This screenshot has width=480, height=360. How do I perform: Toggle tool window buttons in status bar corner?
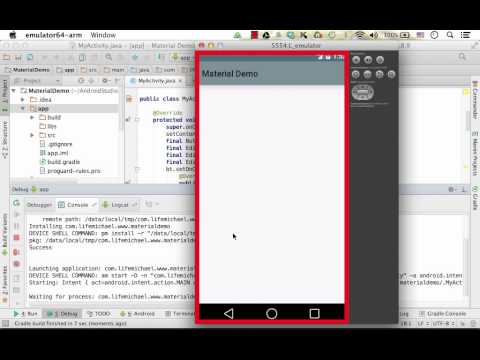[x=5, y=323]
